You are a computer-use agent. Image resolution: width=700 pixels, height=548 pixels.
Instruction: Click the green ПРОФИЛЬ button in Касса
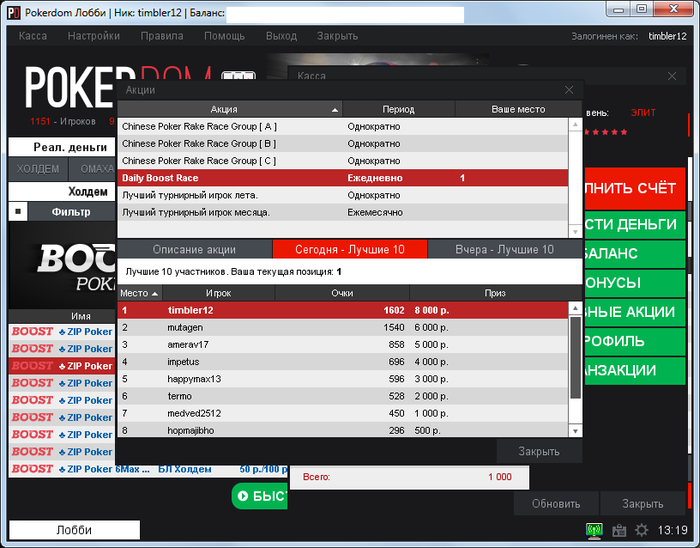(x=634, y=341)
